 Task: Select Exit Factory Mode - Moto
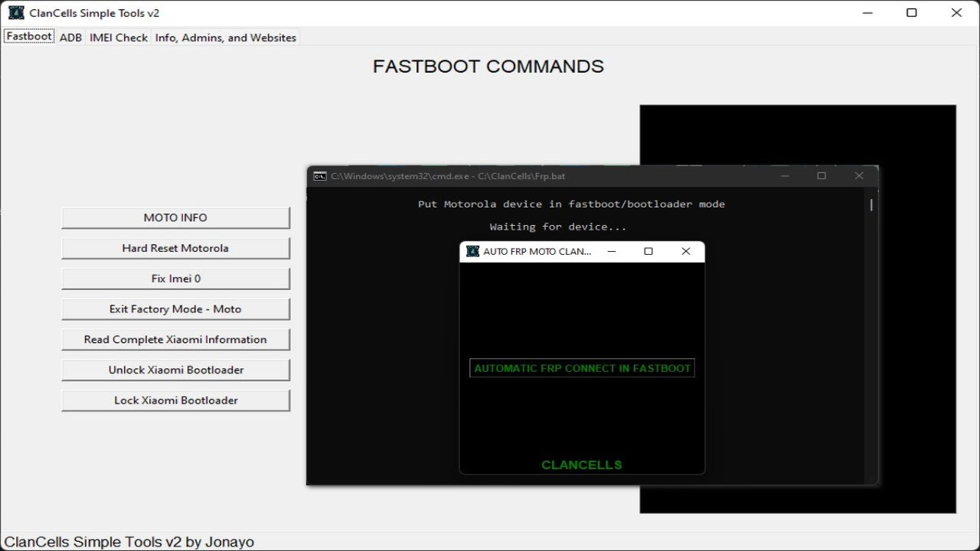(175, 309)
